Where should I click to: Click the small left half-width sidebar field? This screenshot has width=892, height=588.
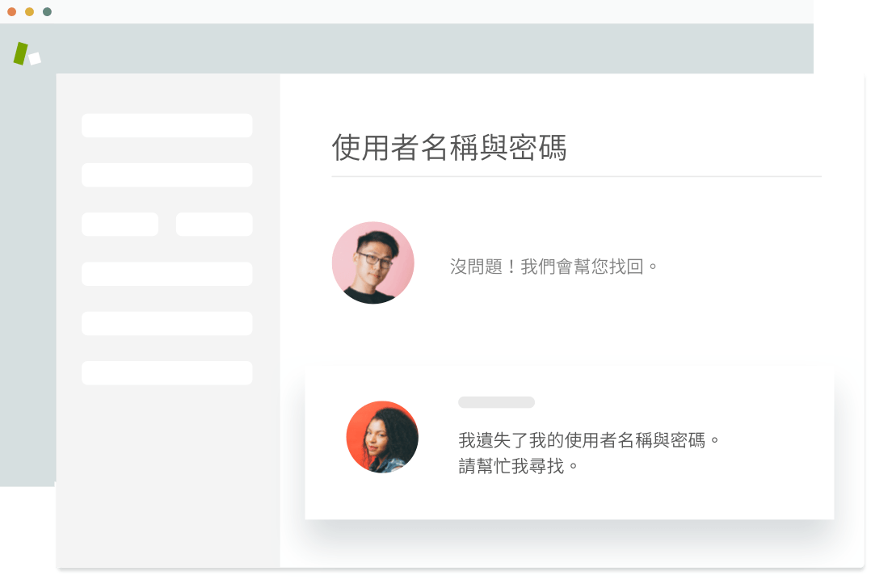pos(120,224)
